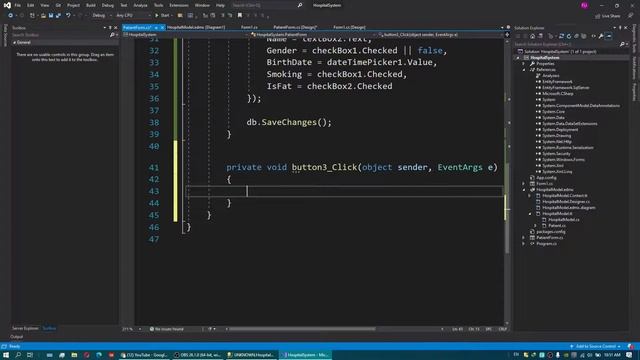This screenshot has height=360, width=640.
Task: Click the Undo icon
Action: tap(68, 16)
